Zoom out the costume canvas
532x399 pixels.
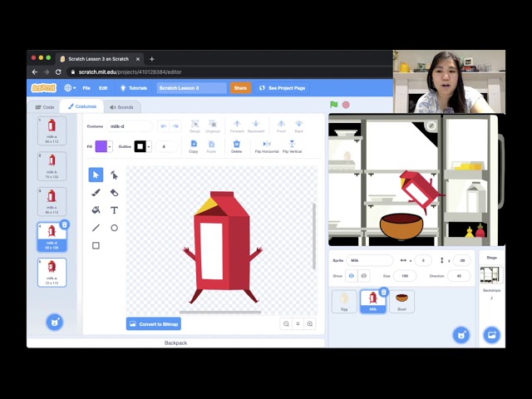(286, 324)
